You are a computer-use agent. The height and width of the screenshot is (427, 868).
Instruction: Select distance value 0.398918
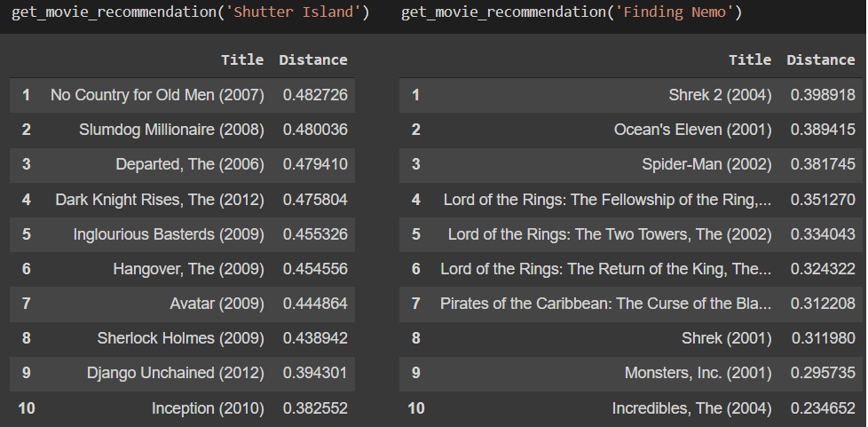823,95
